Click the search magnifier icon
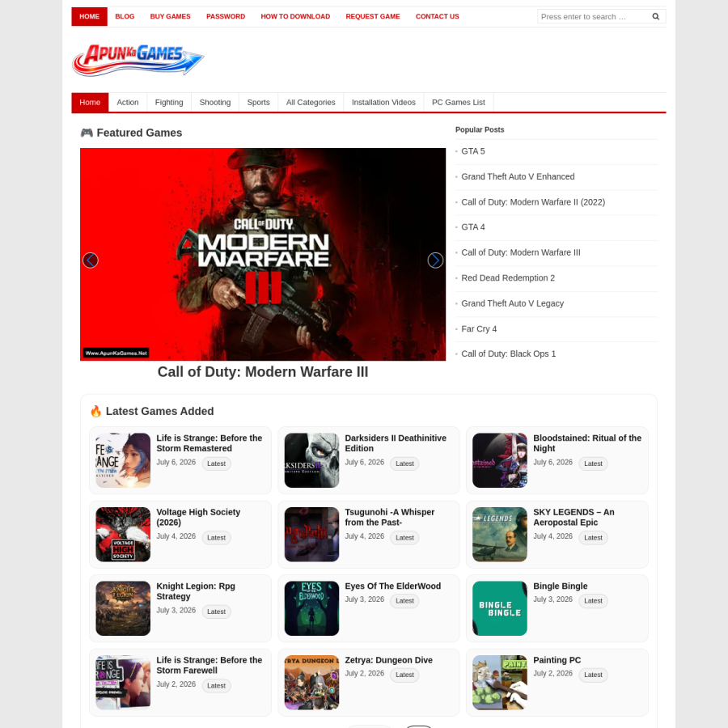Screen dimensions: 728x728 655,17
